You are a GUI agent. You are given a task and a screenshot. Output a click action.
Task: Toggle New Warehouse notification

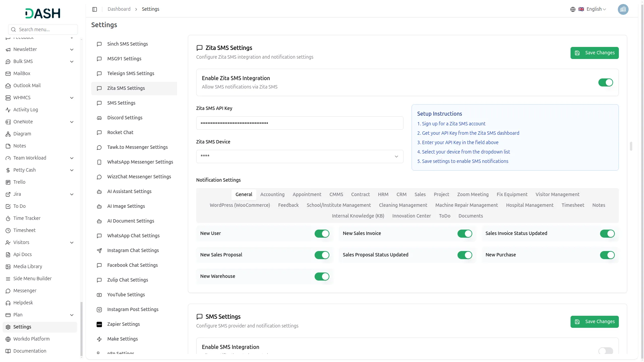pyautogui.click(x=322, y=277)
